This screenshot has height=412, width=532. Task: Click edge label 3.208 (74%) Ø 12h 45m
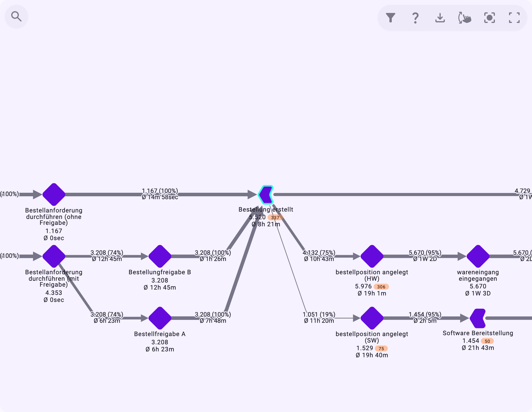point(107,256)
